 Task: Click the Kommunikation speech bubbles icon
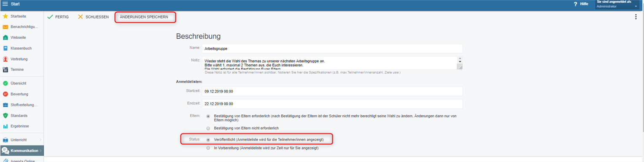click(5, 151)
